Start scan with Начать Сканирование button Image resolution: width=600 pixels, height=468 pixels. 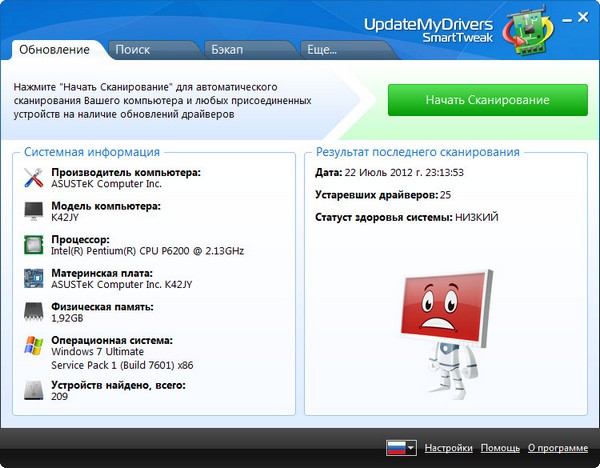click(488, 100)
